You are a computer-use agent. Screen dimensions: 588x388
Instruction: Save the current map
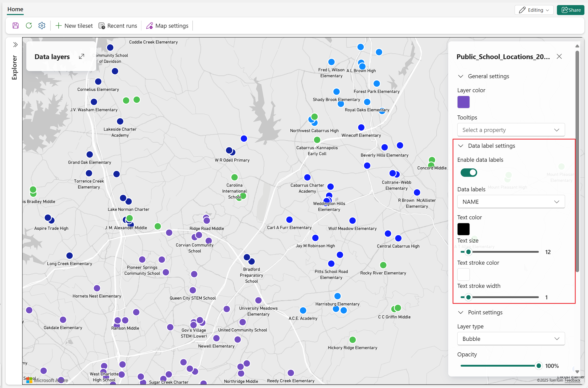coord(15,25)
